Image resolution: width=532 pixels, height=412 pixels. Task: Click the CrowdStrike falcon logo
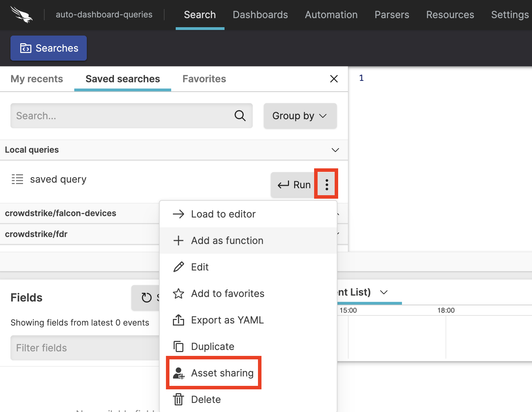pos(22,15)
